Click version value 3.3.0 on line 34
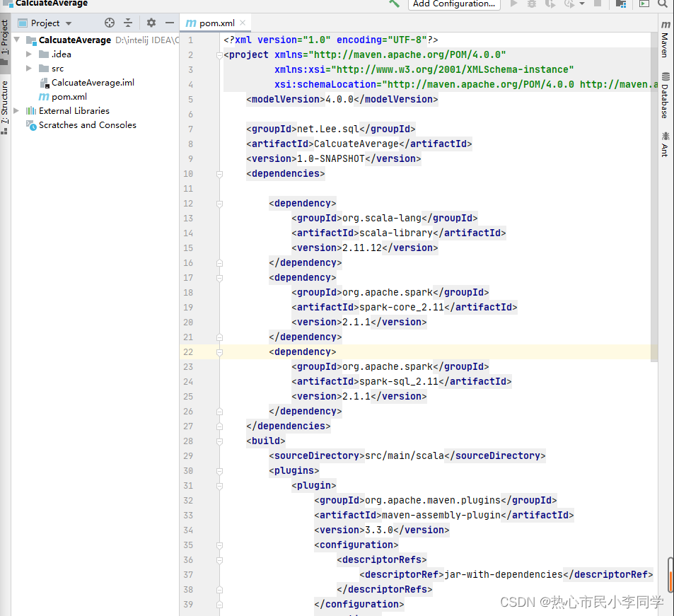 point(379,530)
